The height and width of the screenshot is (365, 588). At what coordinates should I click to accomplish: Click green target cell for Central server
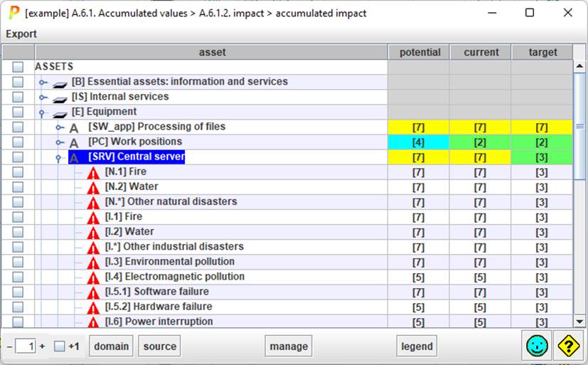[542, 157]
